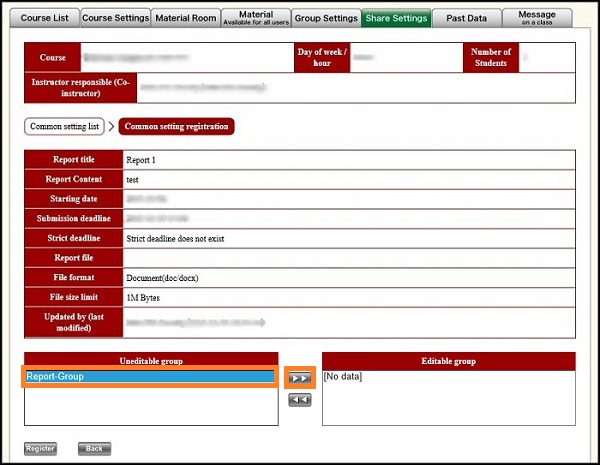Click the Uneditable group header
The image size is (600, 465).
coord(151,361)
